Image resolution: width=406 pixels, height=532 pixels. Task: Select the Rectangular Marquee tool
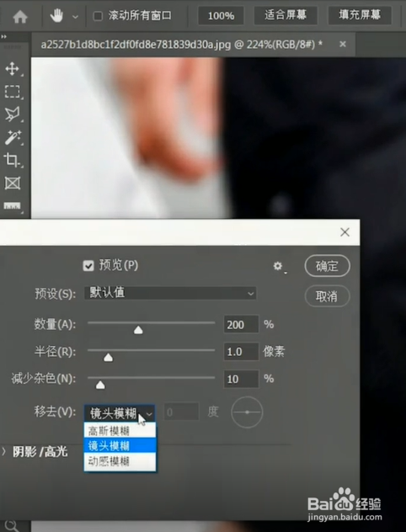pos(13,92)
